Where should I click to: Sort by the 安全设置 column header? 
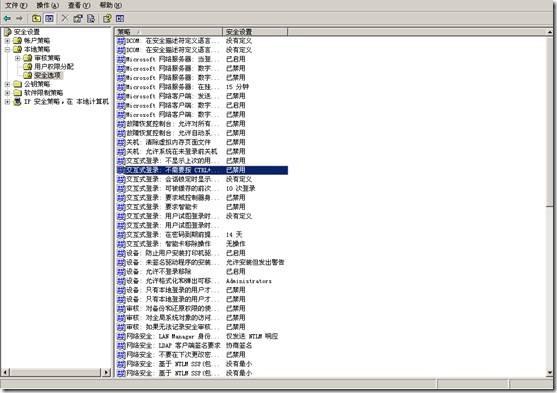(x=255, y=32)
